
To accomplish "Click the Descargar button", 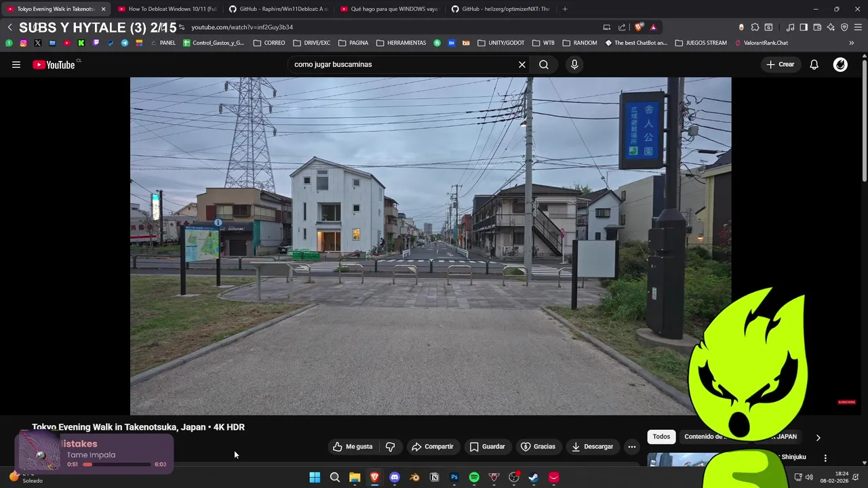I will click(593, 447).
